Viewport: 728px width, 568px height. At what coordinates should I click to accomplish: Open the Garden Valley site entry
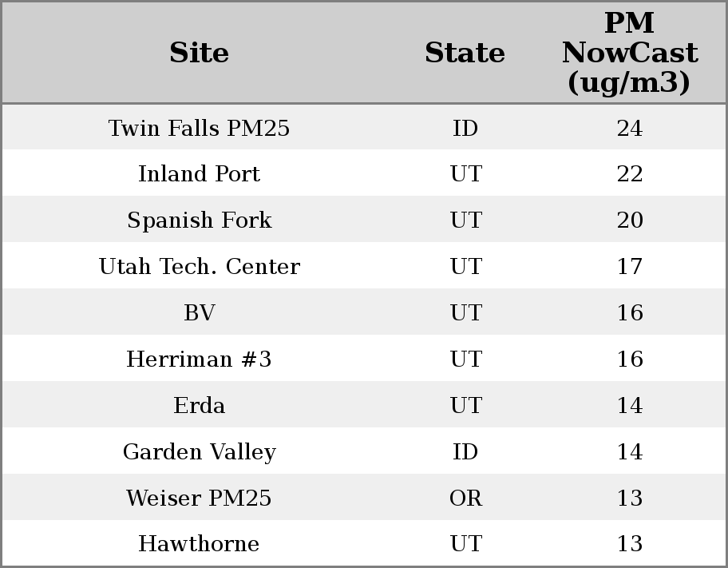199,452
